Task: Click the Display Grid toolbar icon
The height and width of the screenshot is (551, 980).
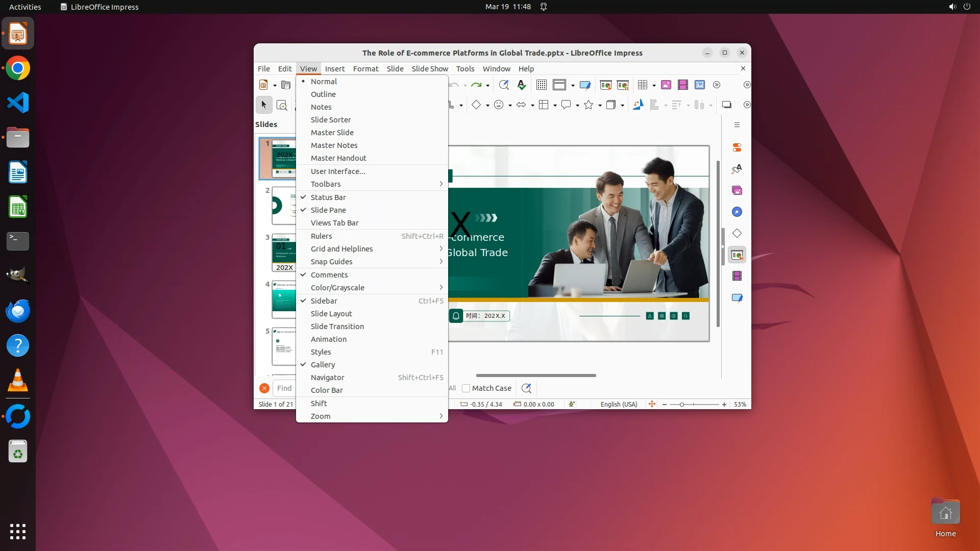Action: pyautogui.click(x=542, y=85)
